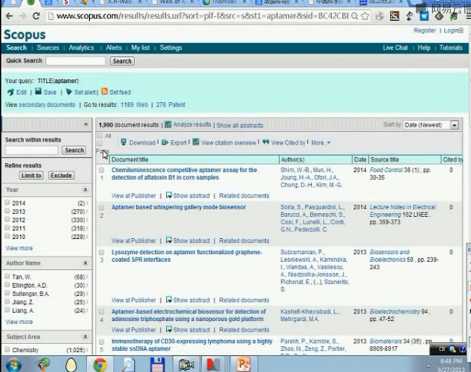The height and width of the screenshot is (372, 471).
Task: Collapse the Year filter section
Action: 85,190
